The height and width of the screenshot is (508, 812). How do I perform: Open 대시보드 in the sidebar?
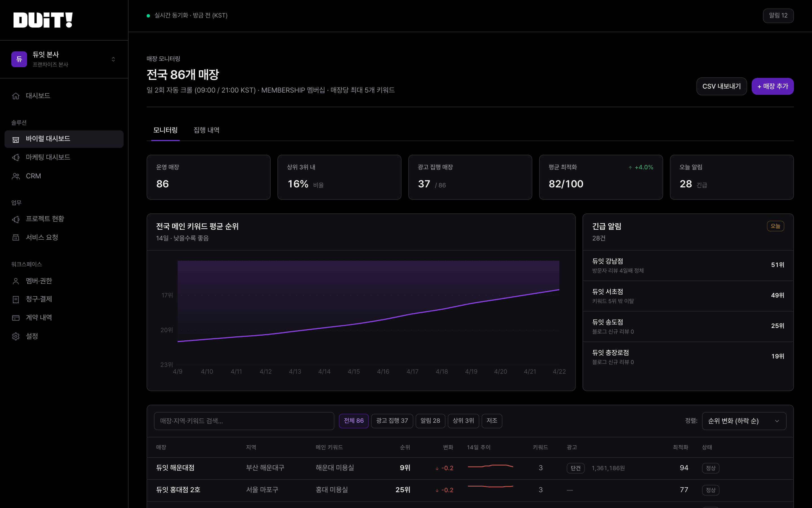tap(64, 96)
